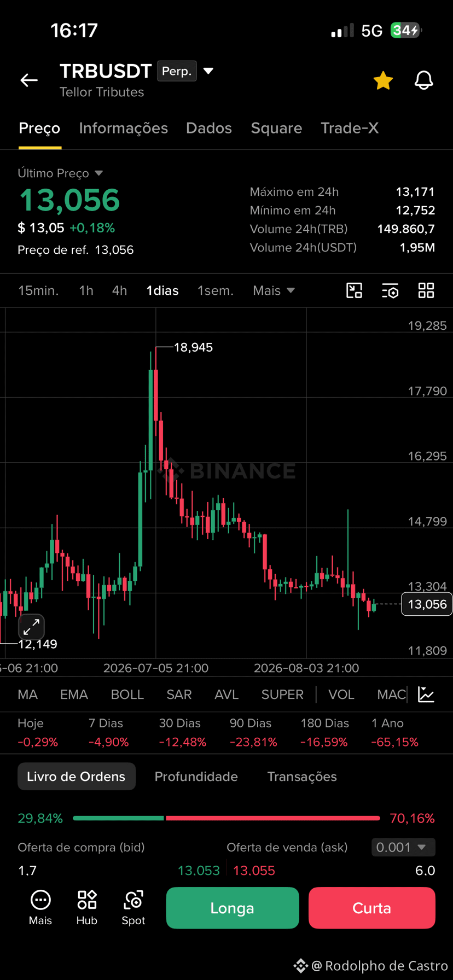Expand the Último Preço dropdown
Screen dimensions: 453x980
(x=60, y=173)
